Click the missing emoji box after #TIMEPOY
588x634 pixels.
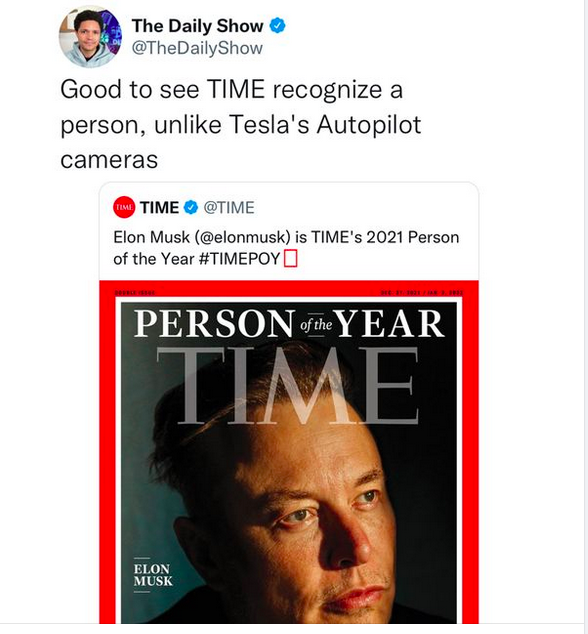coord(290,259)
